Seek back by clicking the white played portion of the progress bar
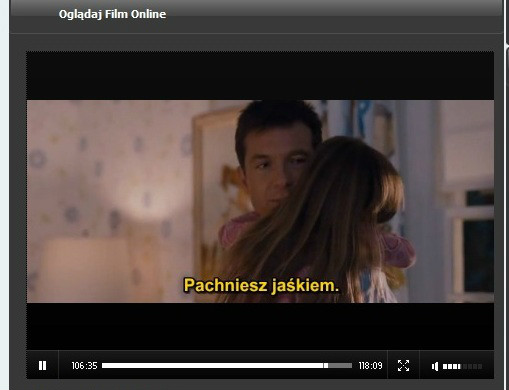 click(x=213, y=366)
